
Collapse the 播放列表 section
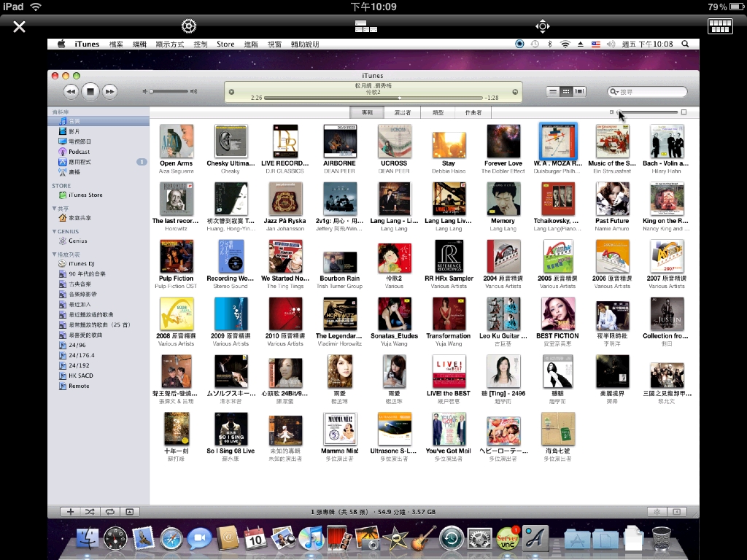click(54, 254)
